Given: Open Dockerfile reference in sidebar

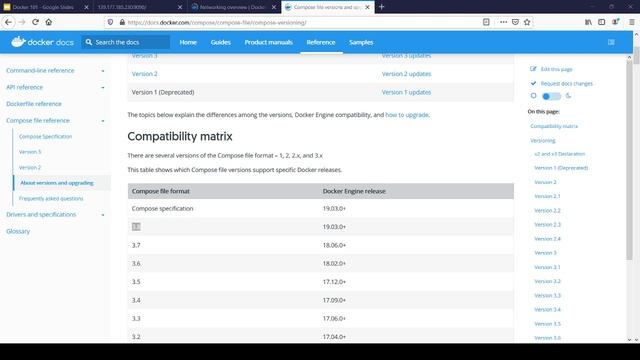Looking at the screenshot, I should (34, 104).
